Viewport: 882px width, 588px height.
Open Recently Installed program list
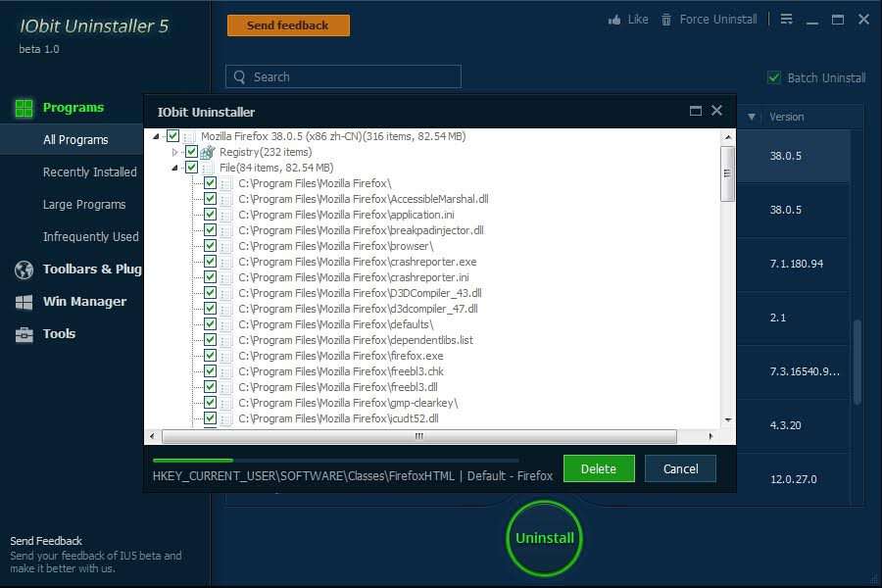pyautogui.click(x=89, y=172)
